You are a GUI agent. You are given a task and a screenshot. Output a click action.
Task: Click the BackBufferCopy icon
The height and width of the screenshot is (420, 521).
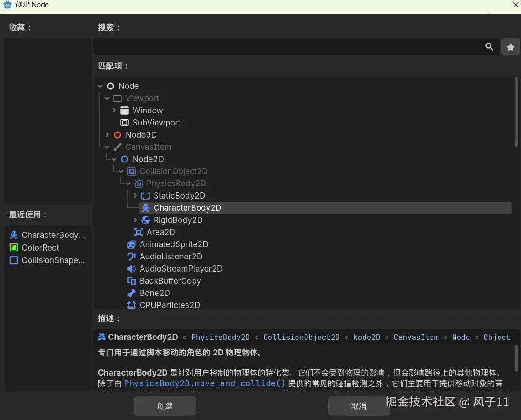pos(132,281)
